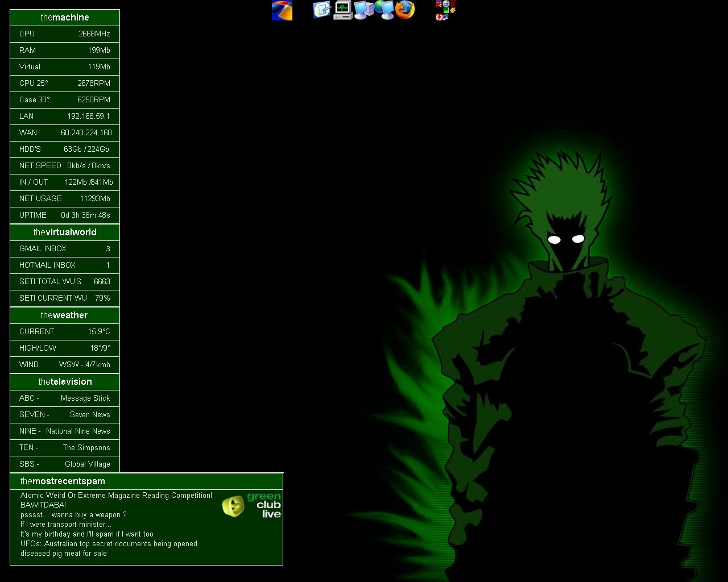The width and height of the screenshot is (728, 582).
Task: Click the CURRENT 15.9°C weather row
Action: tap(65, 332)
